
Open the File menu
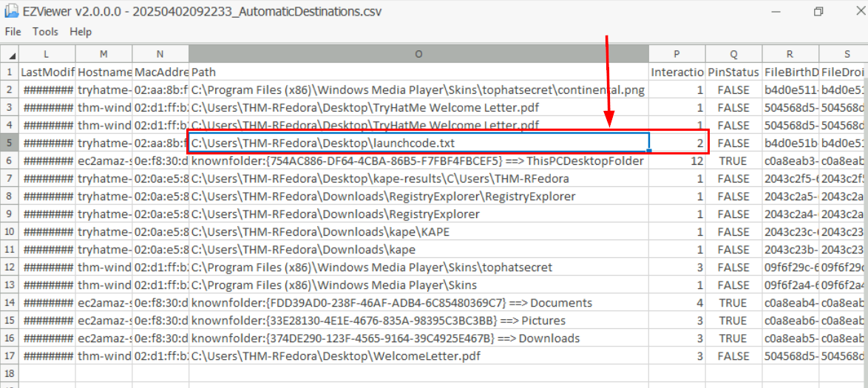[13, 32]
